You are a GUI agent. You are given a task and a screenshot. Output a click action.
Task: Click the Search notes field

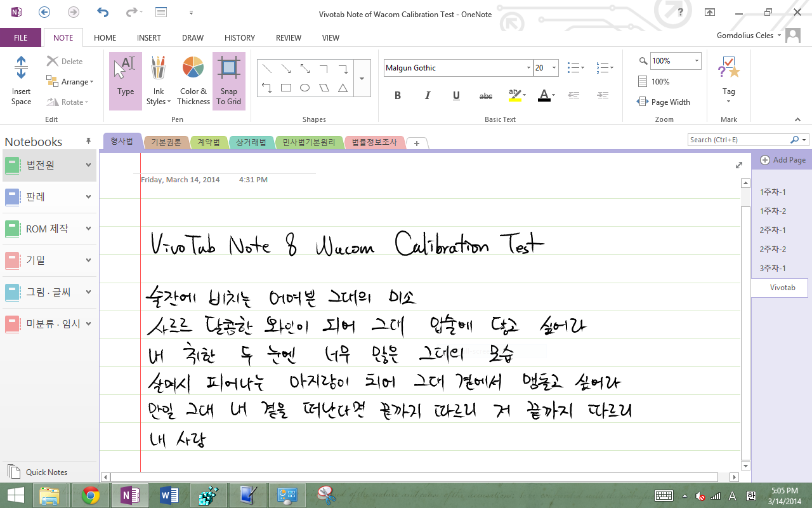point(738,140)
